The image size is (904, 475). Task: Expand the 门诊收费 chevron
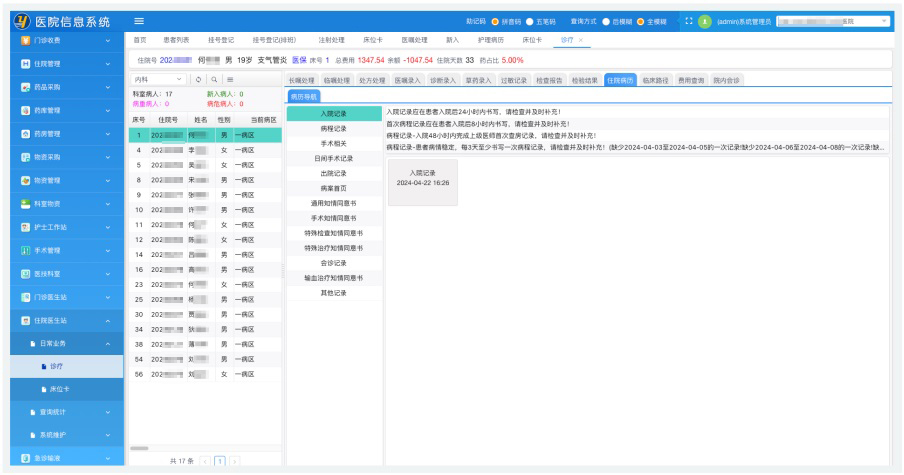tap(108, 40)
